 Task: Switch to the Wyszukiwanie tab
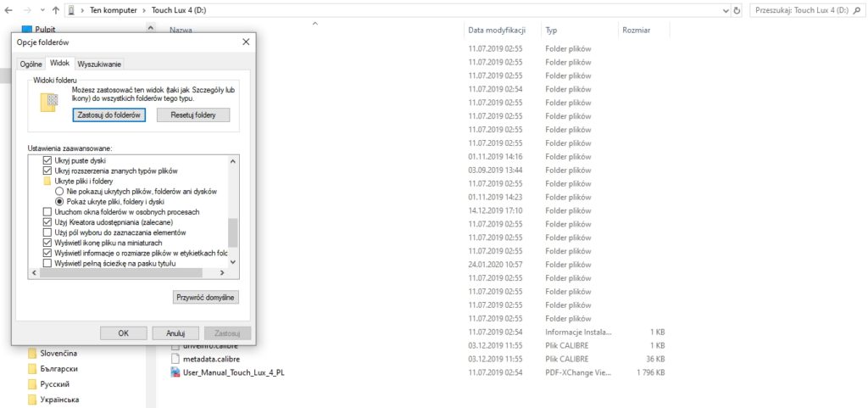click(x=99, y=64)
